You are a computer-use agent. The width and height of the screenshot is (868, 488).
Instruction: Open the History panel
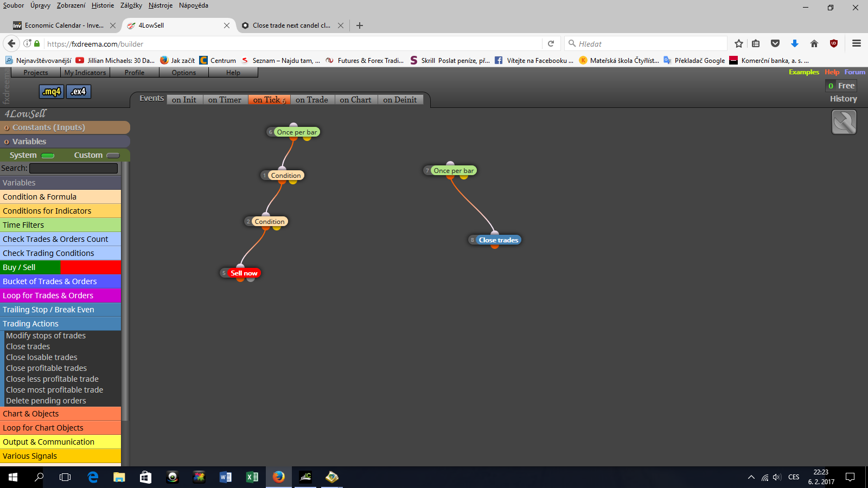pos(843,99)
